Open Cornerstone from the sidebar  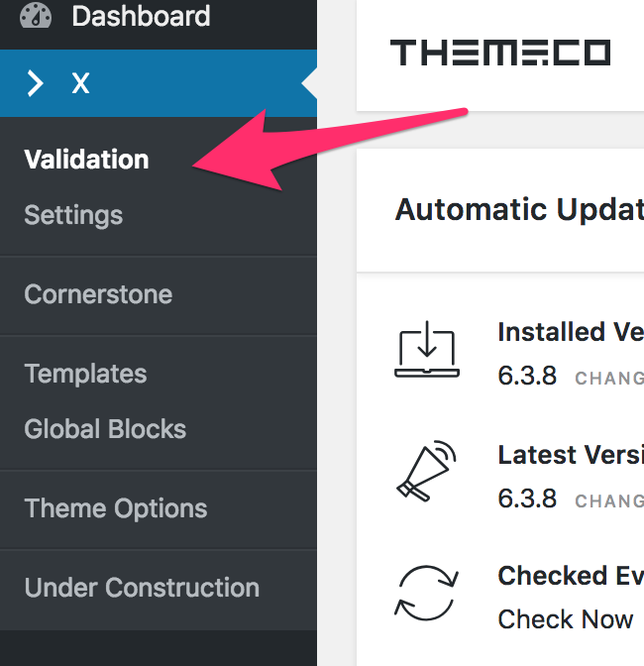tap(98, 294)
